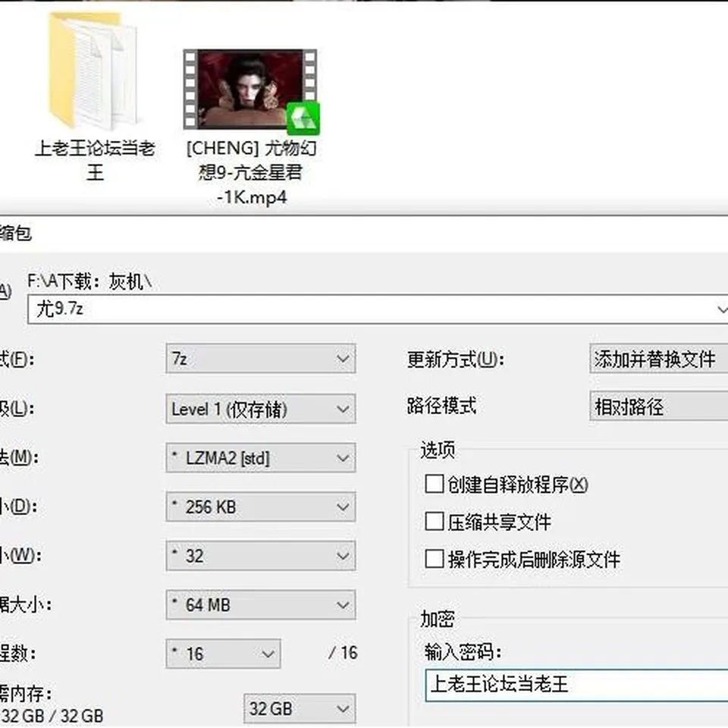Select the 上老王论坛当老王 folder icon
The image size is (728, 728).
[x=94, y=71]
